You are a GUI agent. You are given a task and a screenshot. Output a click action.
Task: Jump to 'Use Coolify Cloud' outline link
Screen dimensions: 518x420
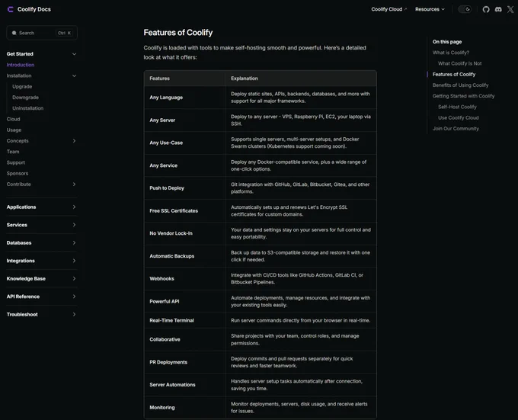[459, 117]
